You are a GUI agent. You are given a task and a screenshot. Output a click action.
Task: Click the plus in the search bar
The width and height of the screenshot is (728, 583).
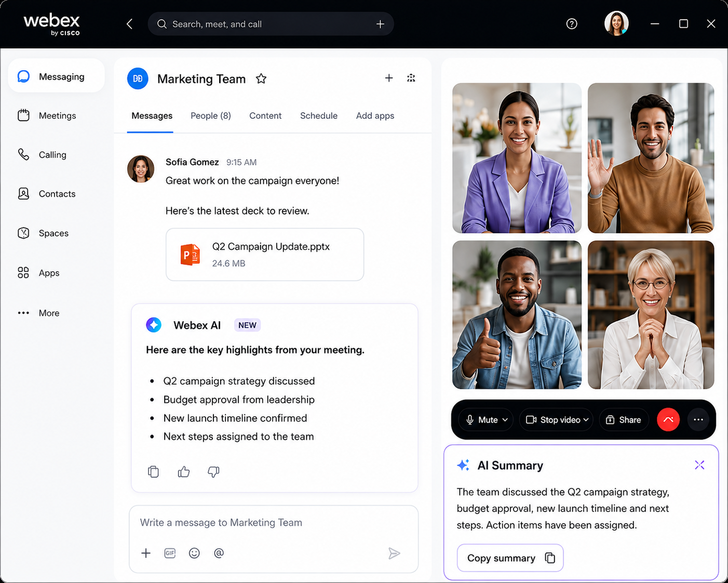click(380, 24)
